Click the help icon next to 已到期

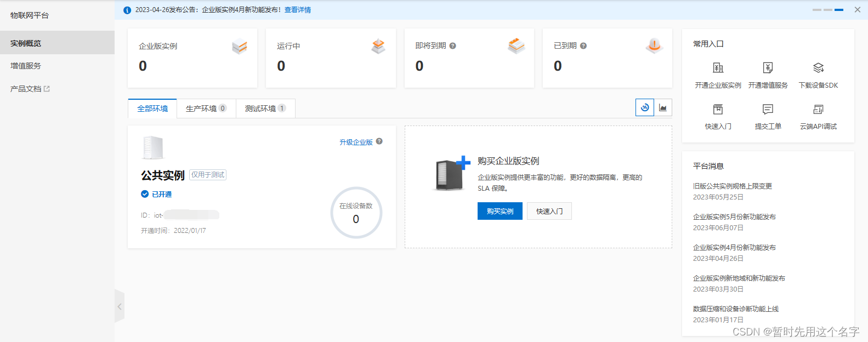(x=583, y=46)
